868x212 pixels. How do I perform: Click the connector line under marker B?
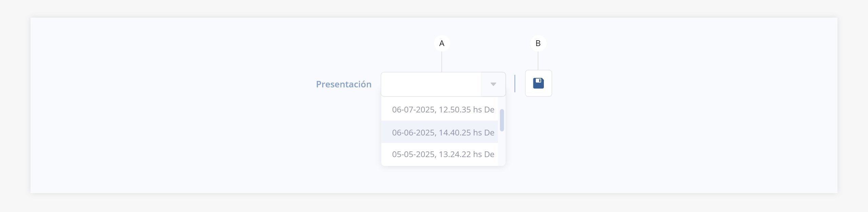[x=538, y=61]
